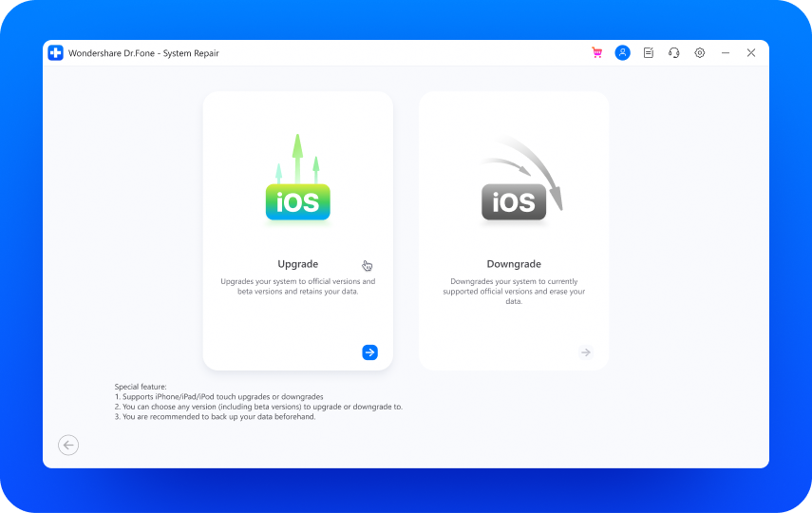The image size is (812, 513).
Task: Close the Dr.Fone window
Action: click(x=751, y=53)
